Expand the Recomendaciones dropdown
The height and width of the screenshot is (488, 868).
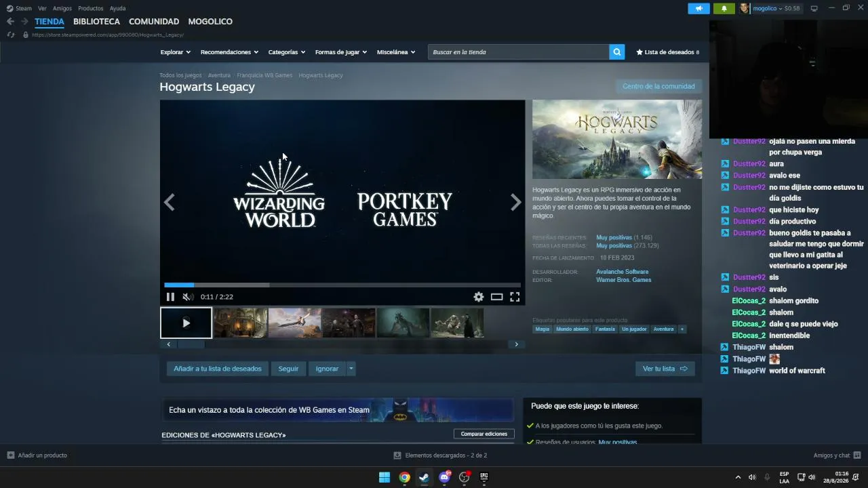coord(229,52)
